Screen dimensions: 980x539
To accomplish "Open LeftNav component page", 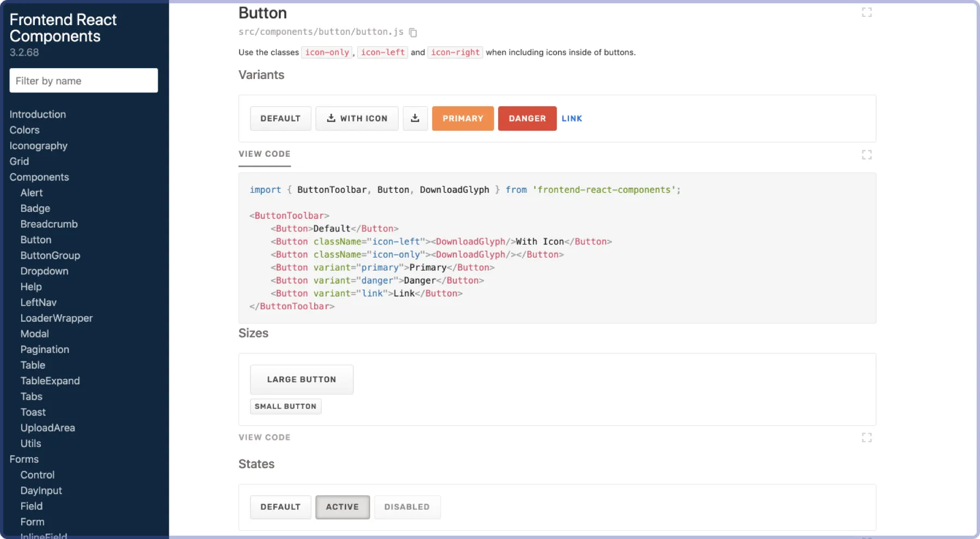I will 39,303.
